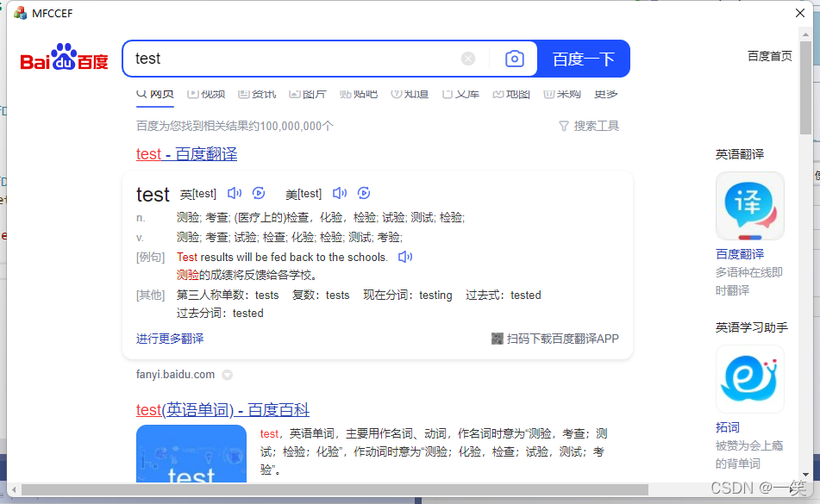820x504 pixels.
Task: Click 现在分词：testing text
Action: pyautogui.click(x=407, y=296)
